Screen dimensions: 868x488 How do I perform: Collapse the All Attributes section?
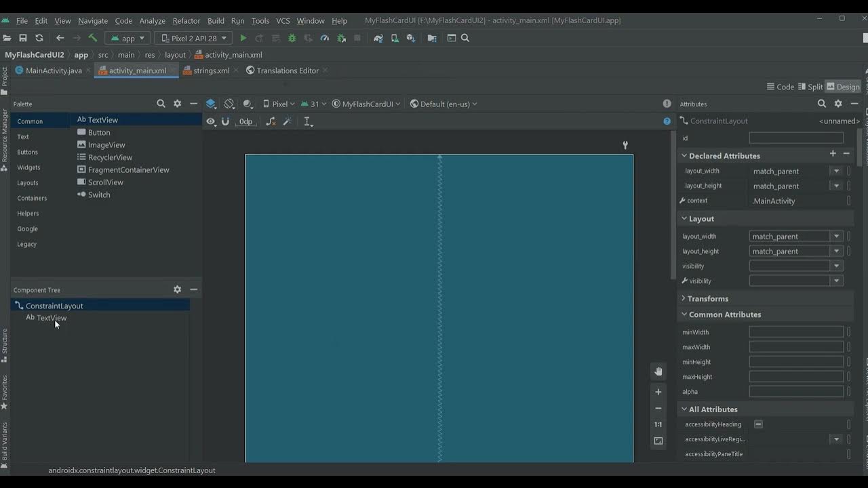(x=684, y=409)
